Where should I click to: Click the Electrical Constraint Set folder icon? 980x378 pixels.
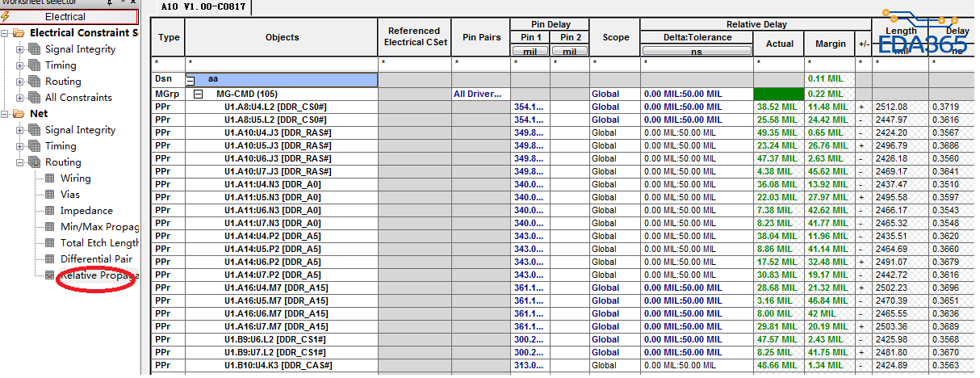(x=19, y=33)
